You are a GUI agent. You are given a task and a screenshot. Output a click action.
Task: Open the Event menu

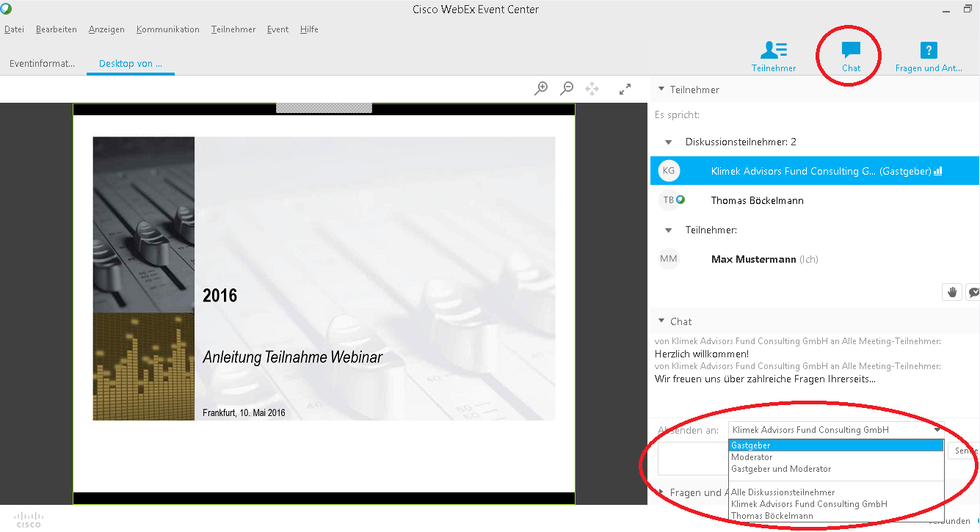(277, 29)
